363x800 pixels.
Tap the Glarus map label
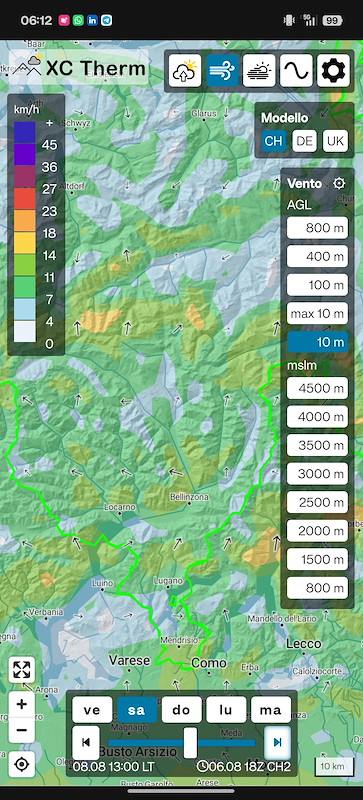click(x=204, y=114)
